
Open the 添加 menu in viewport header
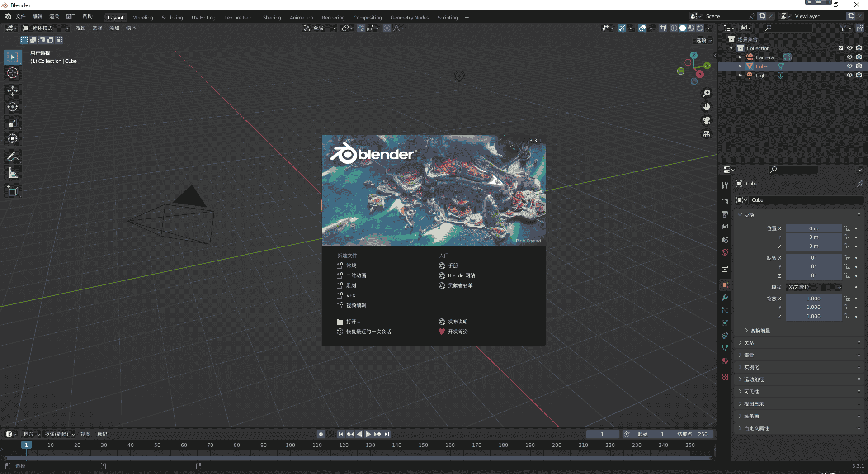point(114,28)
